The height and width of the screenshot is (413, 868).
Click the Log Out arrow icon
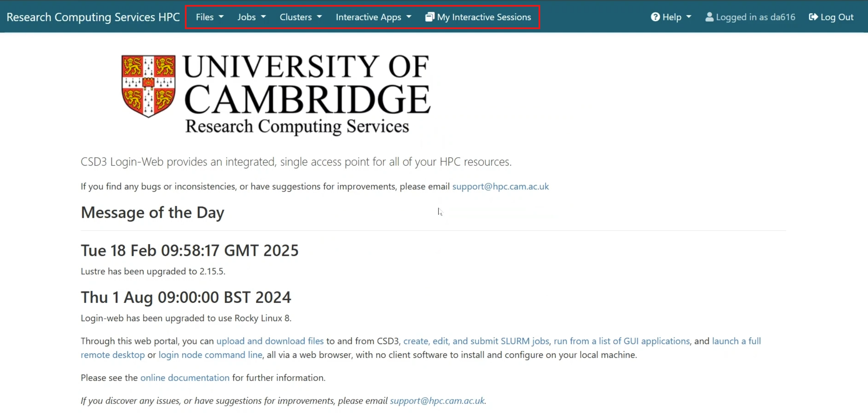813,17
